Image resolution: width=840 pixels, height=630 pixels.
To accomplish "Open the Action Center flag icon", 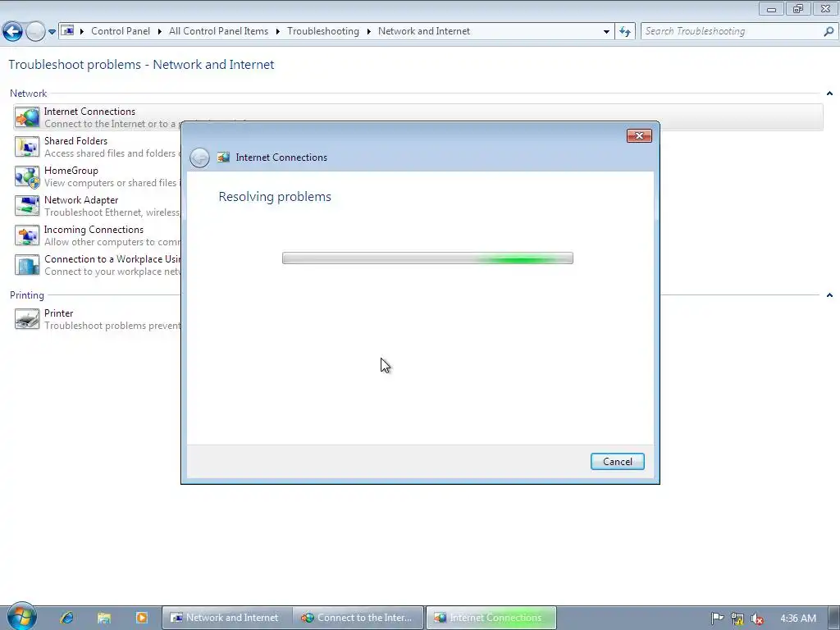I will pyautogui.click(x=717, y=619).
